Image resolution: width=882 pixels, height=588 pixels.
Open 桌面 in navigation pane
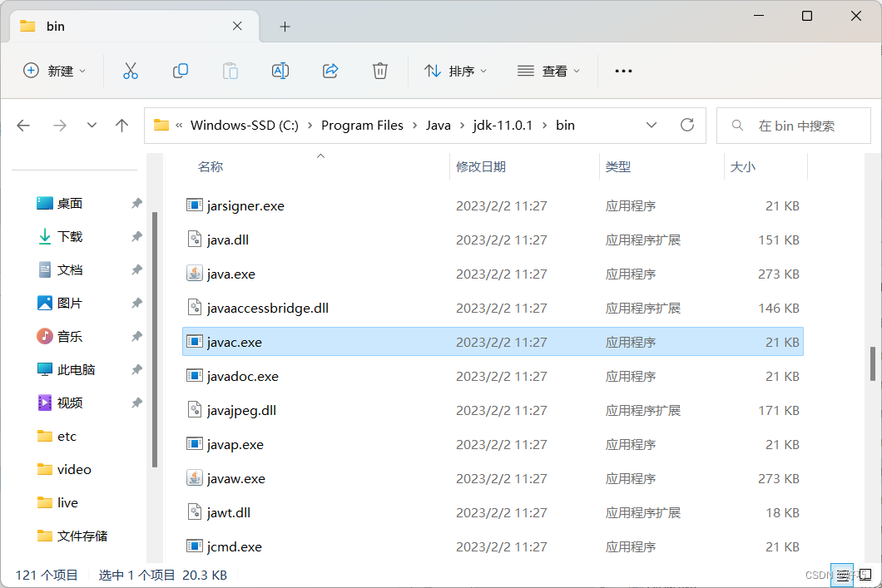70,204
